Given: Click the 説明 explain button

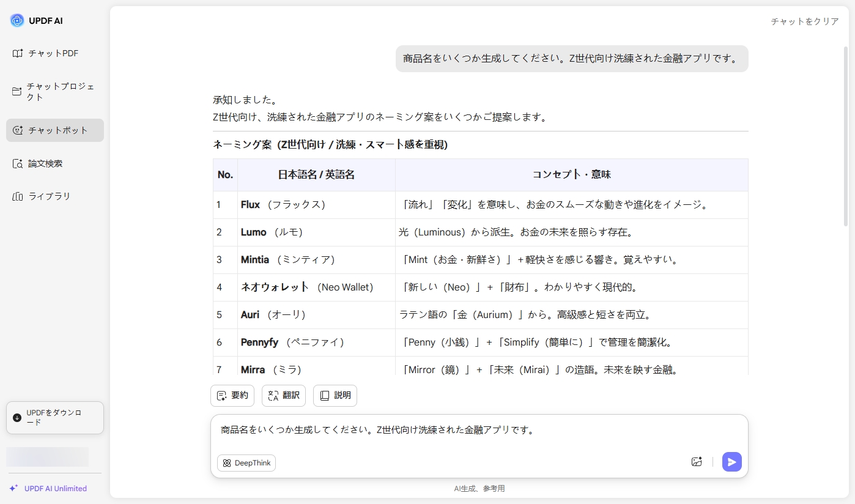Looking at the screenshot, I should click(x=335, y=396).
